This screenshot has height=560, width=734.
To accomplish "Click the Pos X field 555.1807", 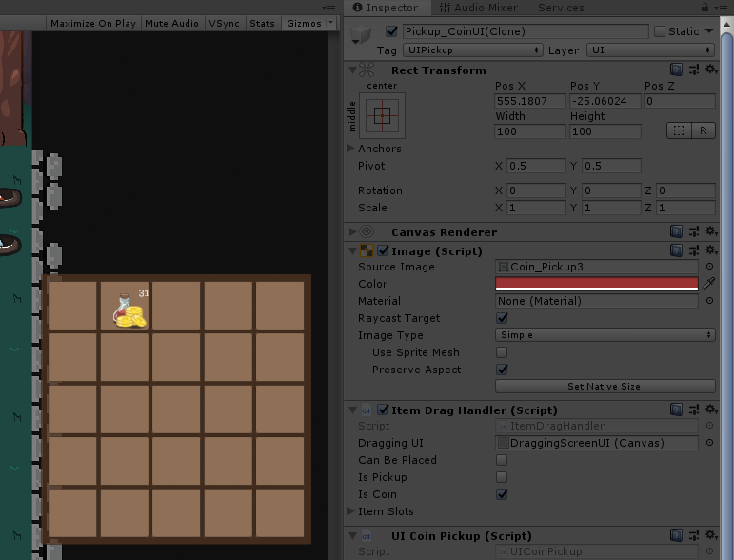I will 529,101.
